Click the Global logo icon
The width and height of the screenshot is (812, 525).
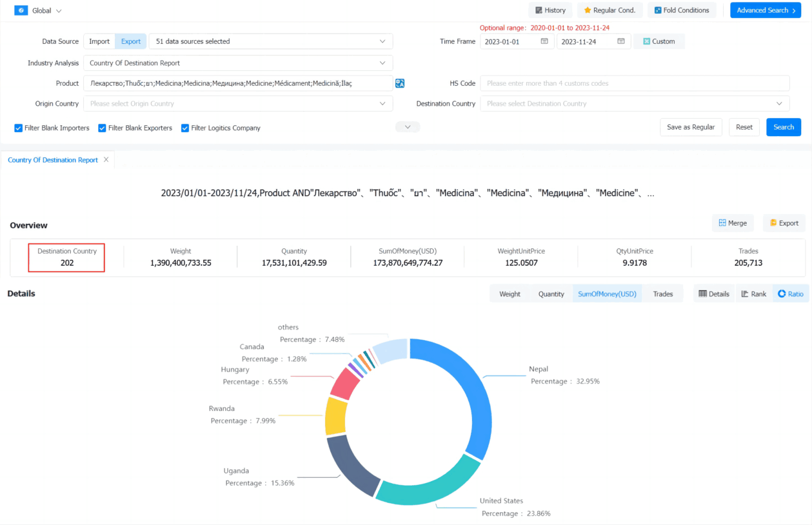(x=21, y=10)
